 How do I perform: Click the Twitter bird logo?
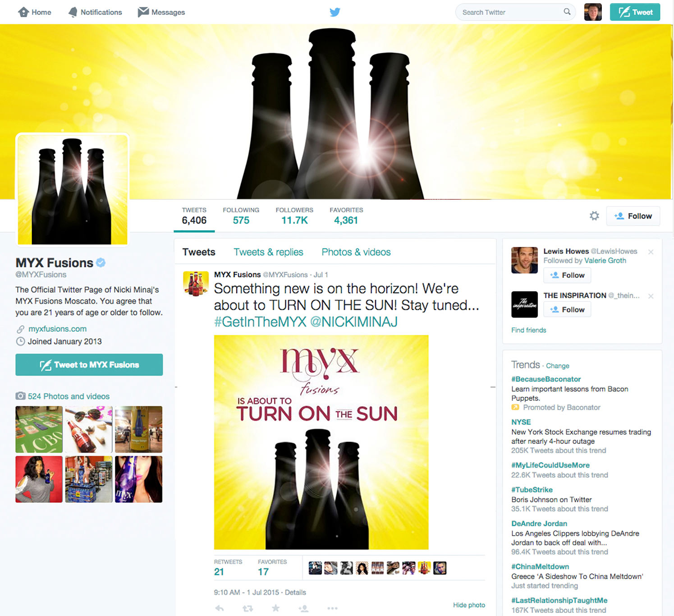tap(335, 12)
